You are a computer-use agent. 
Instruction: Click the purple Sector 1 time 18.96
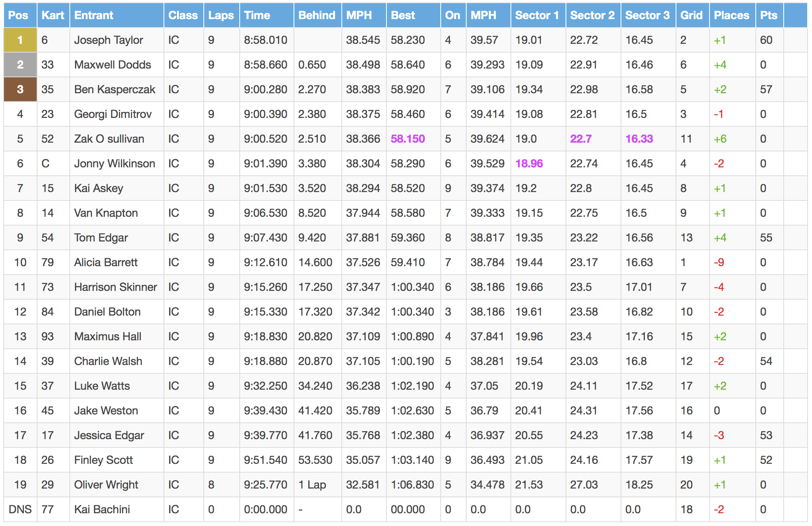[529, 163]
